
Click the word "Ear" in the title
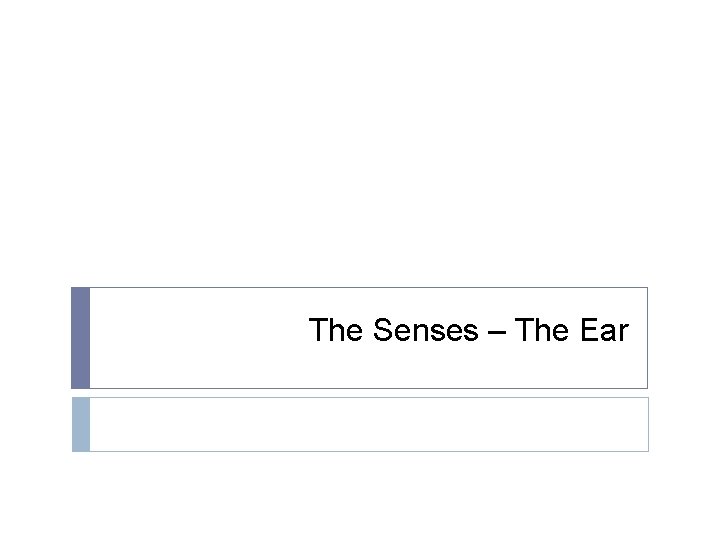coord(604,331)
